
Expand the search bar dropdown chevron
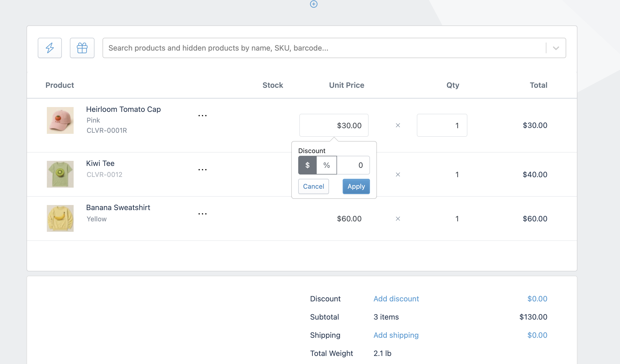556,48
